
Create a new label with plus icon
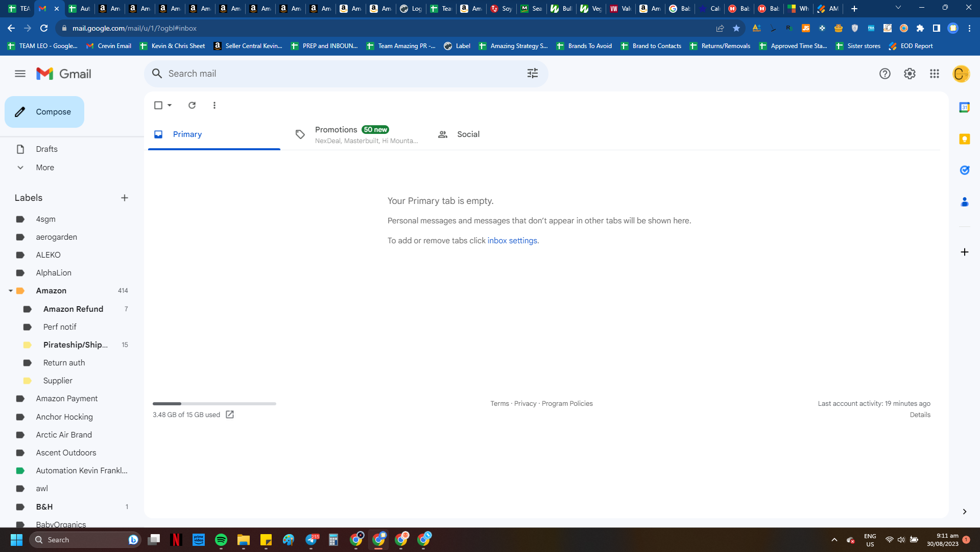(x=125, y=198)
